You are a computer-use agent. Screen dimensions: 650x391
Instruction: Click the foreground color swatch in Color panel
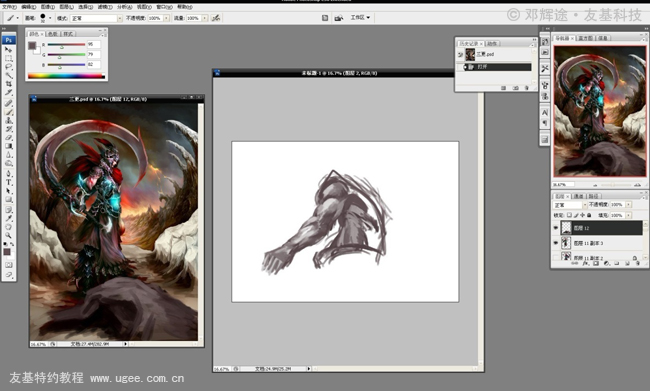coord(32,46)
